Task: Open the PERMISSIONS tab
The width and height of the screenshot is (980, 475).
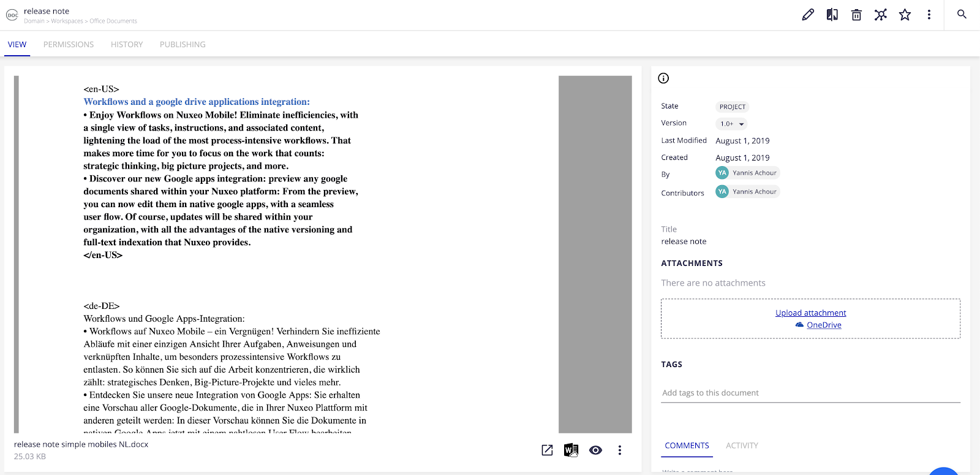Action: (x=69, y=45)
